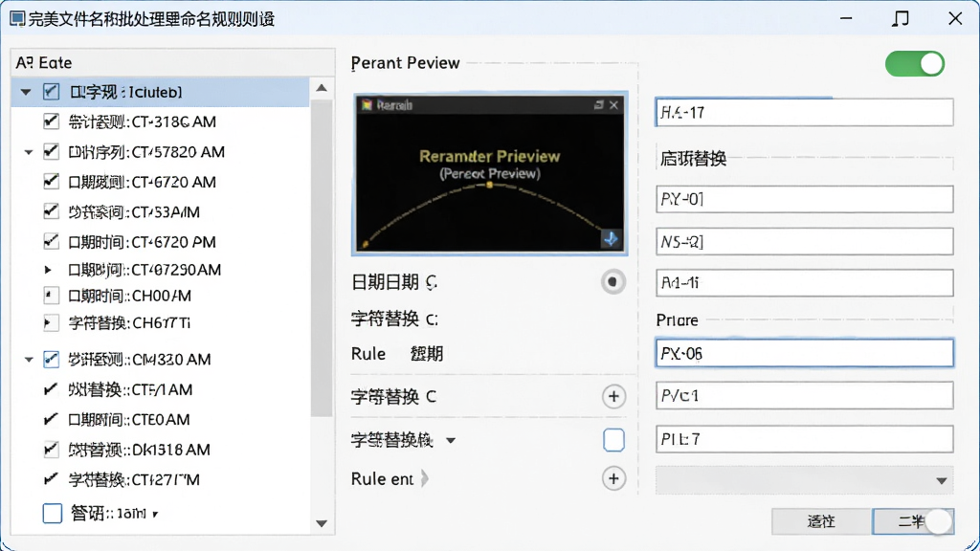Open the small dropdown arrow in last tree row
The height and width of the screenshot is (551, 980).
coord(155,514)
